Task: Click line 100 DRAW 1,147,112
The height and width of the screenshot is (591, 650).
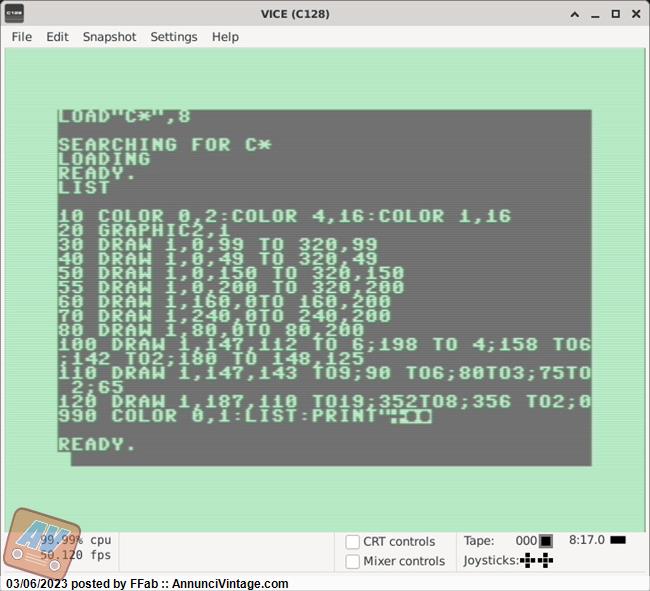Action: pyautogui.click(x=325, y=351)
